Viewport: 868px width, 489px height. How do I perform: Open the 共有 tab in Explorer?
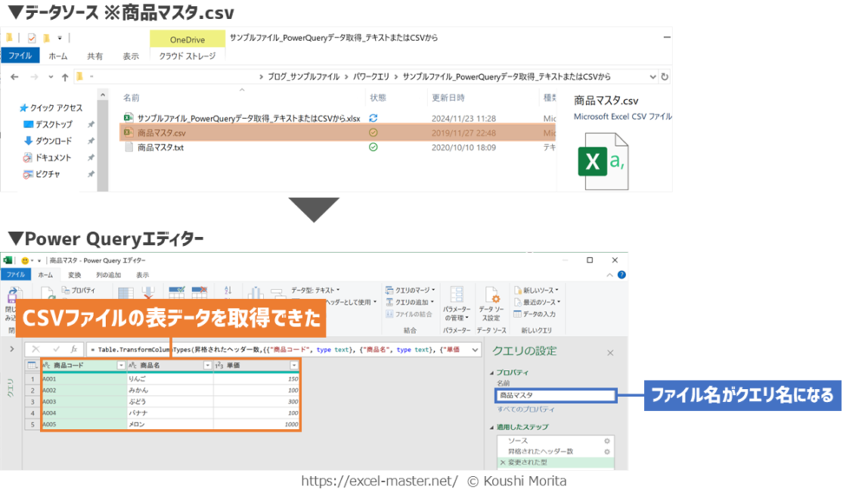click(x=95, y=56)
